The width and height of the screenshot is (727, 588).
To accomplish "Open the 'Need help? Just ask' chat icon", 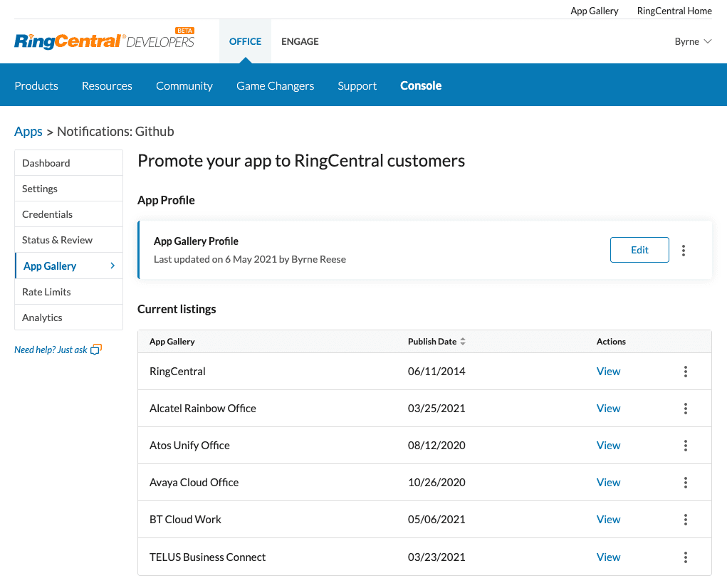I will 95,349.
